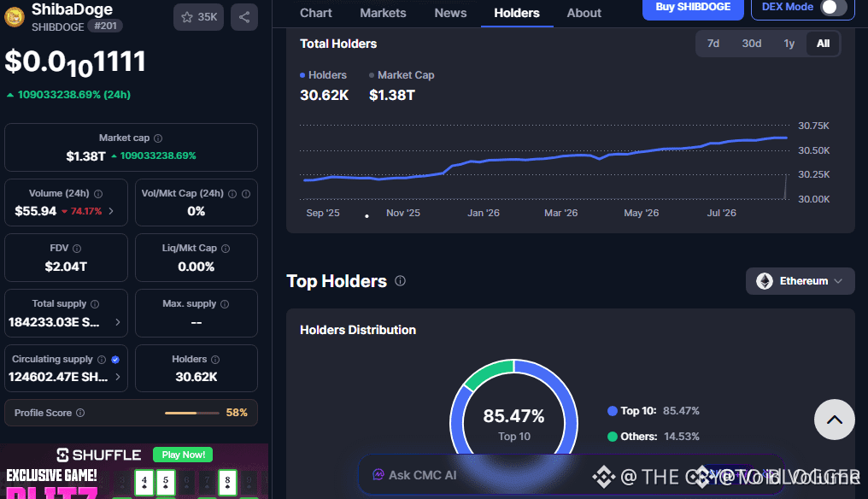Click the Ask CMC AI input
This screenshot has width=868, height=499.
pyautogui.click(x=571, y=474)
